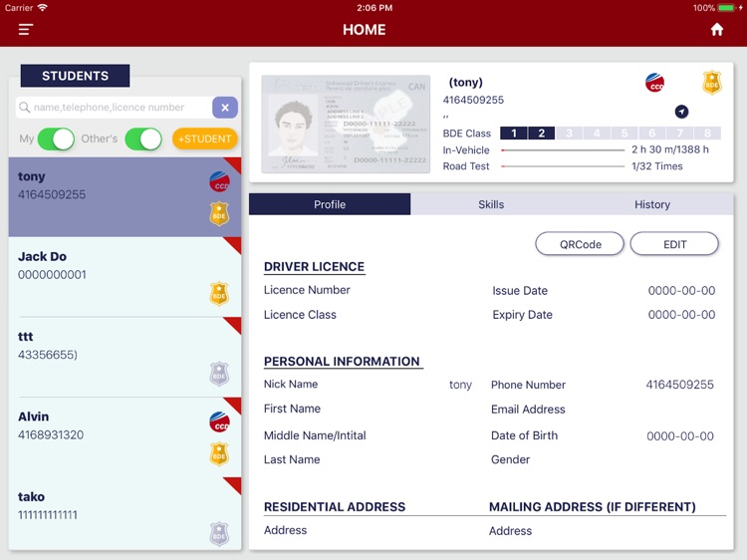Select BDE Class 2 box

[x=541, y=133]
